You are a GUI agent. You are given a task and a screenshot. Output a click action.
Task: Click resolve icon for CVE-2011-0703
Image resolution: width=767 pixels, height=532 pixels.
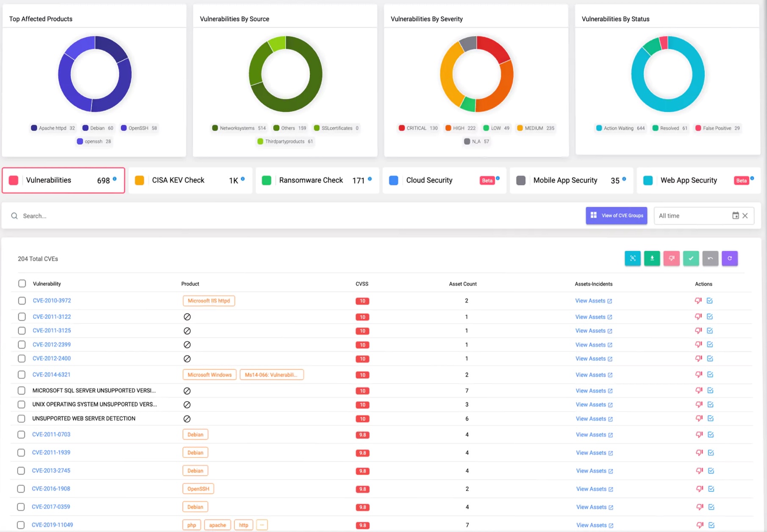click(711, 435)
